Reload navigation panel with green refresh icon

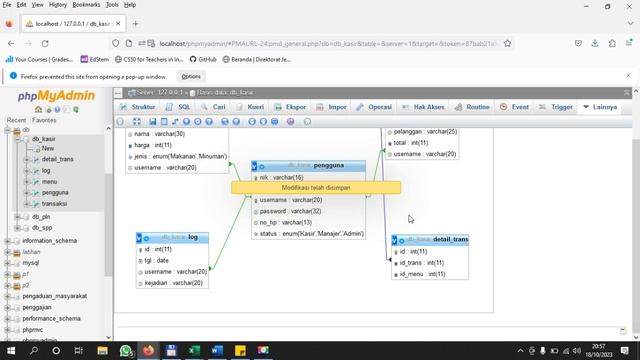click(x=76, y=109)
